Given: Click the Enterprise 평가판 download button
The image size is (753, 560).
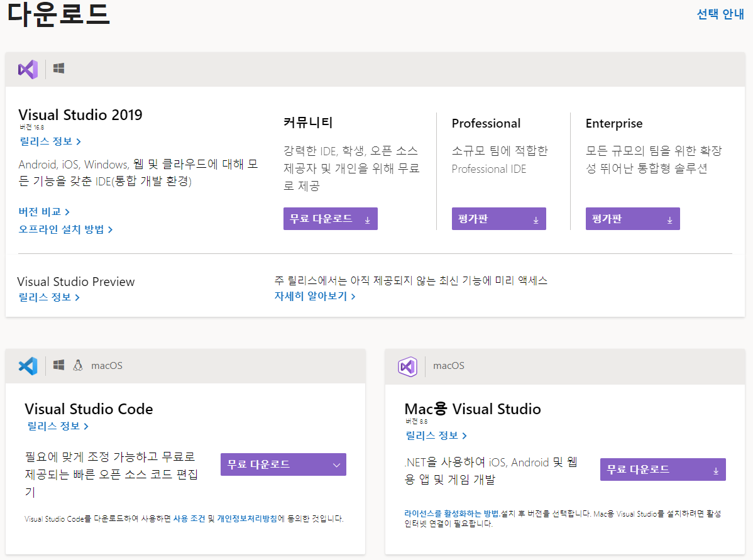Looking at the screenshot, I should tap(633, 219).
